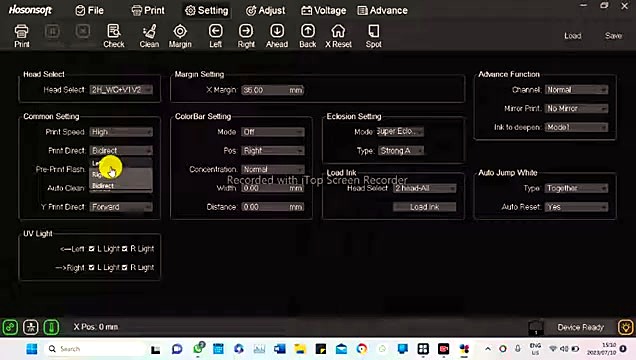Click the Device Ready status text
Image resolution: width=636 pixels, height=360 pixels.
pos(580,327)
